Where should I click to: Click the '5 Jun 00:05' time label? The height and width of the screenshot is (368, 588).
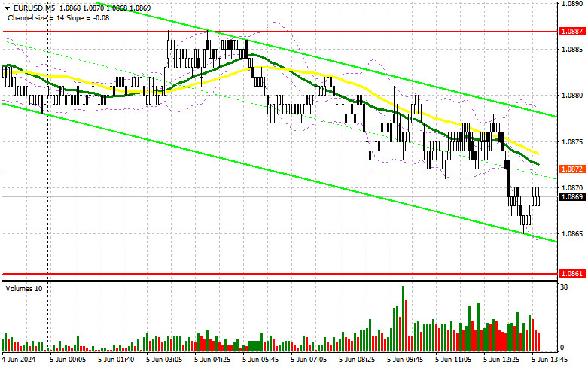coord(68,360)
